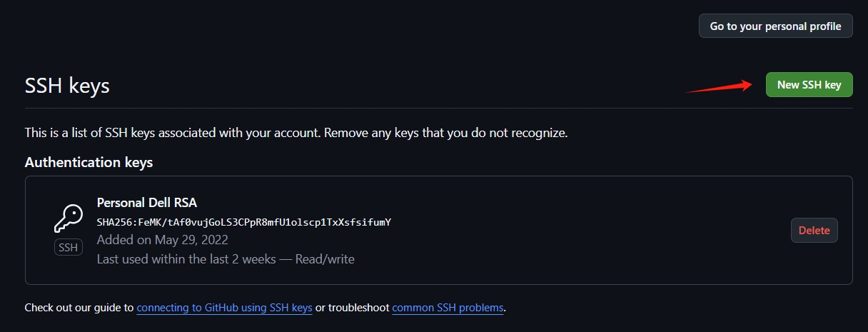Click the Authentication keys subheading
Viewport: 868px width, 332px height.
(89, 163)
